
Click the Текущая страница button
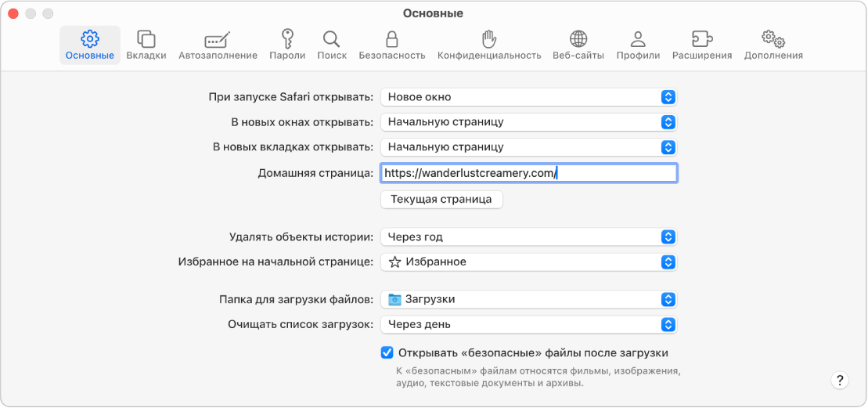441,199
